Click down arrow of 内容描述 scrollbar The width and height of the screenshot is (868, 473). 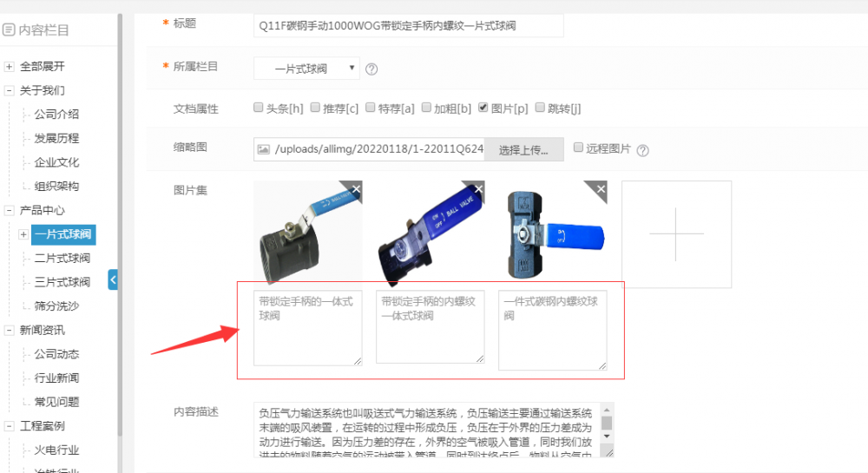coord(607,437)
